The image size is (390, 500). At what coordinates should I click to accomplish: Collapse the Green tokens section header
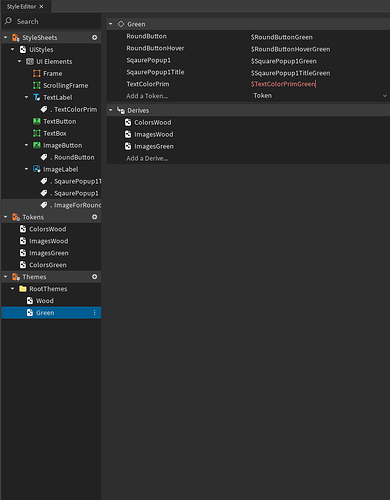coord(111,24)
